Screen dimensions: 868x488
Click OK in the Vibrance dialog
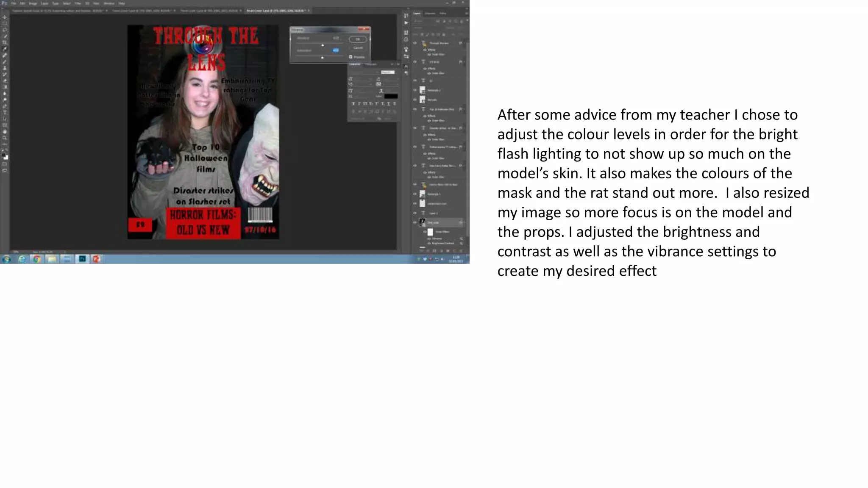358,39
